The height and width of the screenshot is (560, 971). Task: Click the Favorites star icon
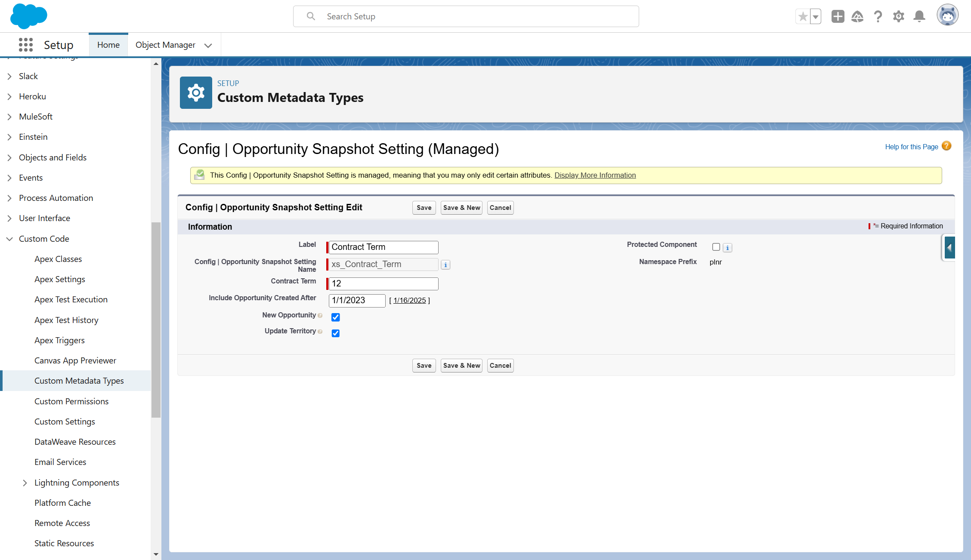pos(803,16)
